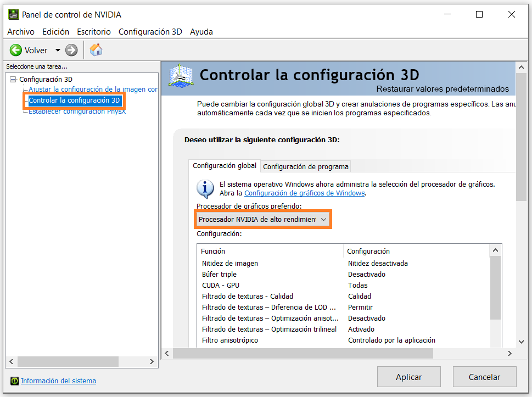Click the green Volver back arrow icon

(15, 51)
